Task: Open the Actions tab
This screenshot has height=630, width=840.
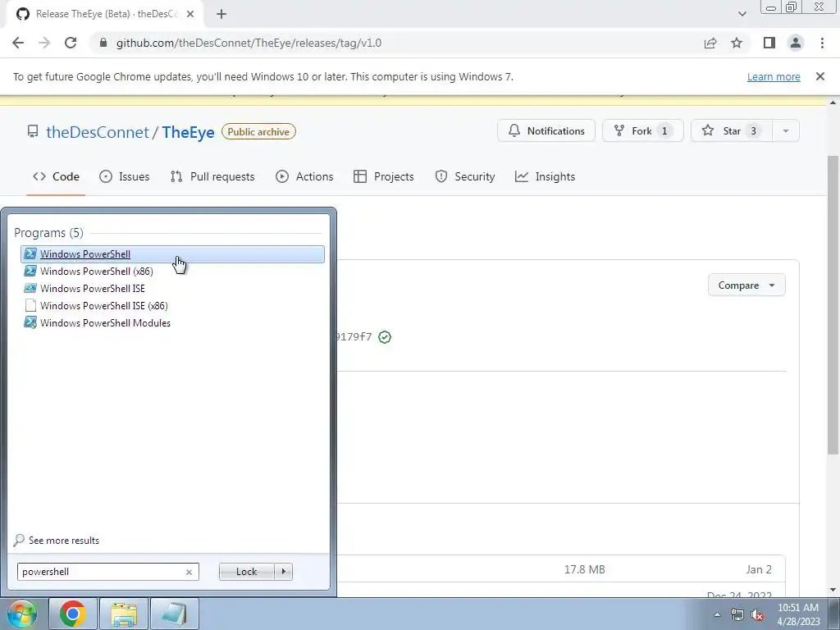Action: click(x=304, y=177)
